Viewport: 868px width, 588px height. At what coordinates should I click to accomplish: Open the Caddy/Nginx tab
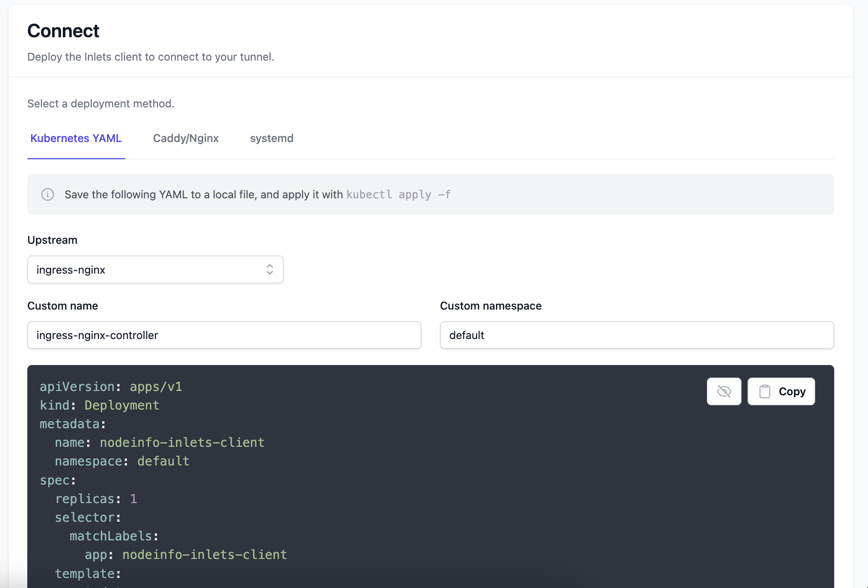pos(186,138)
